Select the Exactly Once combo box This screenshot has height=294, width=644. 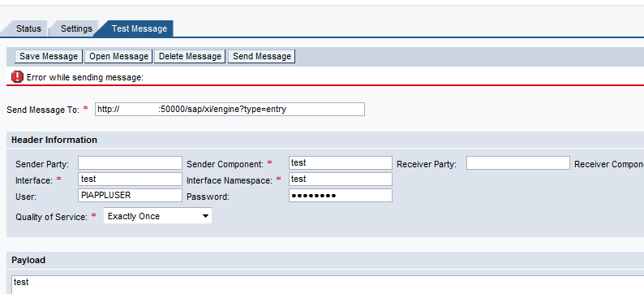point(157,216)
